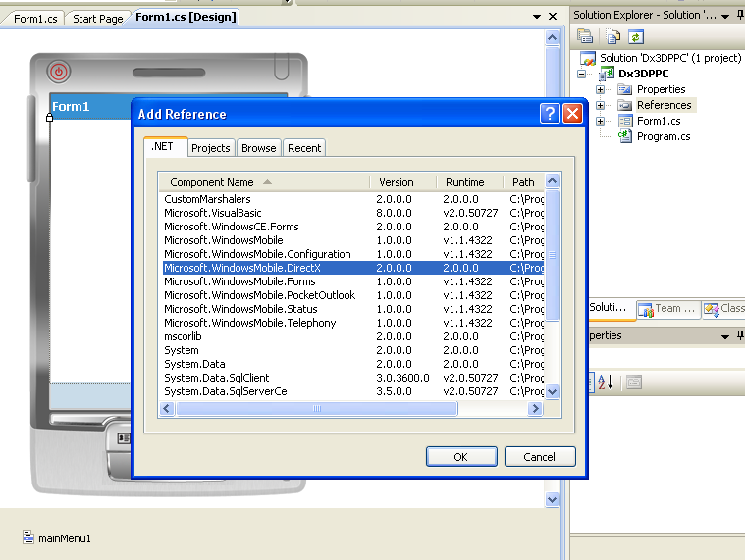
Task: Select the mainMenu1 component icon
Action: [x=28, y=537]
